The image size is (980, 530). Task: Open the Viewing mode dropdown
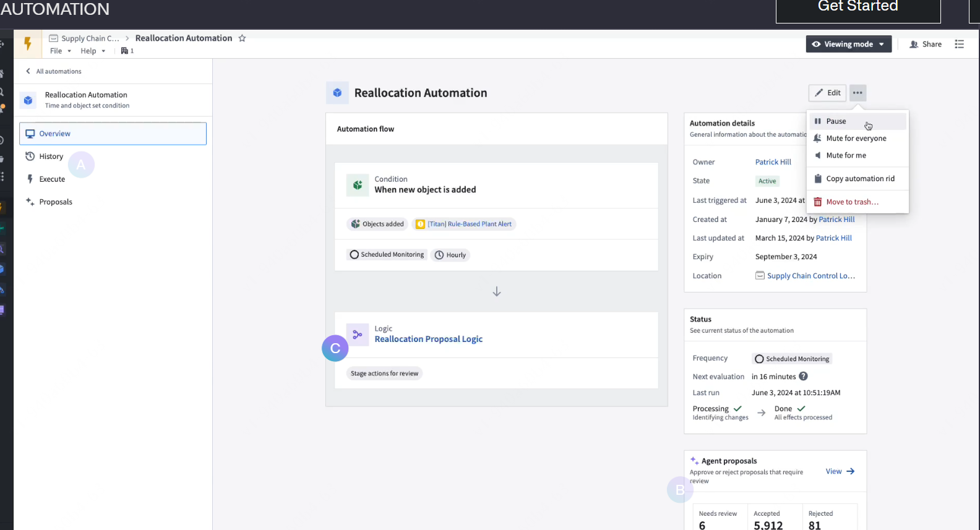tap(848, 44)
